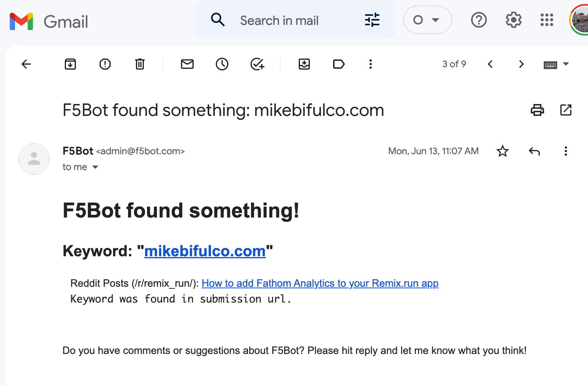
Task: Go to the newer email
Action: click(490, 64)
